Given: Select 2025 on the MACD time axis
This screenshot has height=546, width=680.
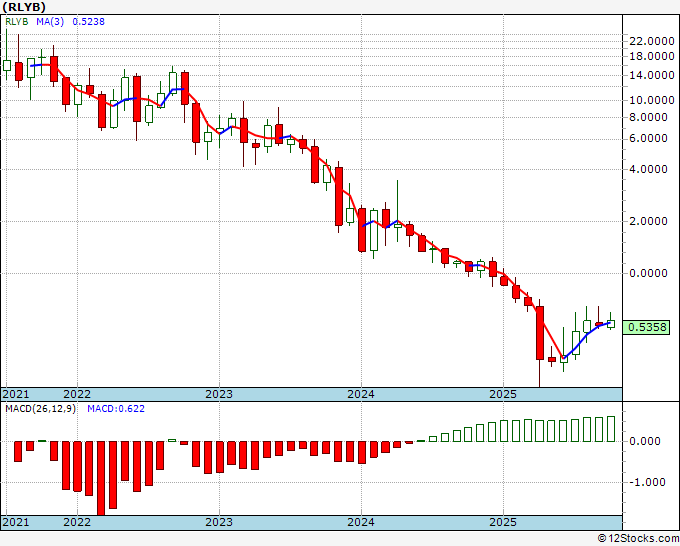Looking at the screenshot, I should 503,522.
